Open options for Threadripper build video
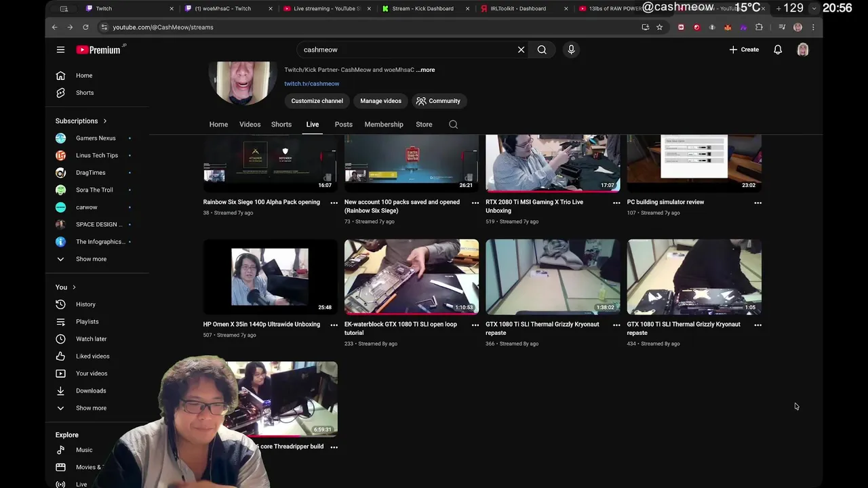Viewport: 868px width, 488px height. pyautogui.click(x=334, y=447)
